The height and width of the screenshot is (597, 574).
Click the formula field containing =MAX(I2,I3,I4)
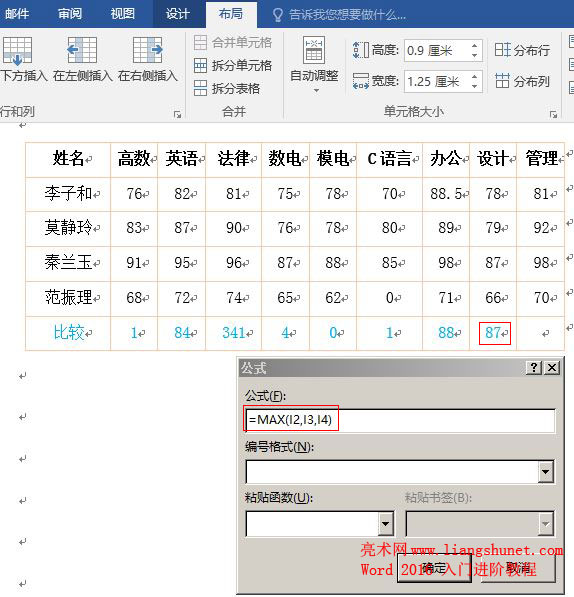(x=400, y=420)
